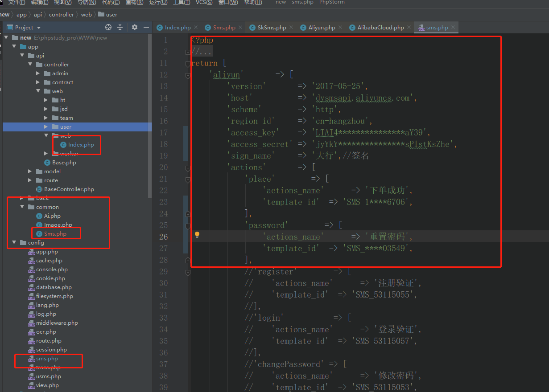549x392 pixels.
Task: Click the model folder icon
Action: (x=39, y=171)
